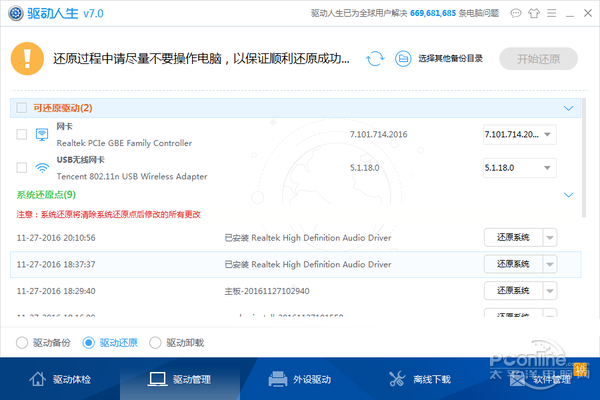Click the 驱动人生 logo icon

(16, 13)
